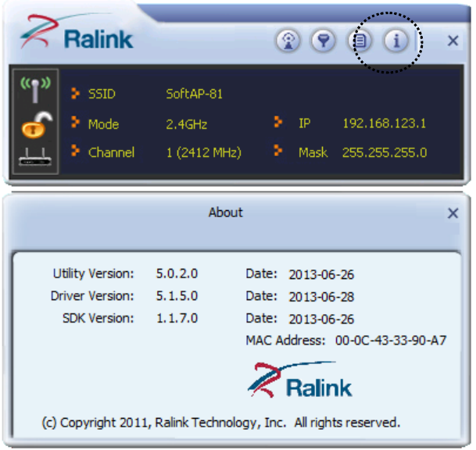This screenshot has height=450, width=476.
Task: Open the access point configuration icon
Action: 288,41
